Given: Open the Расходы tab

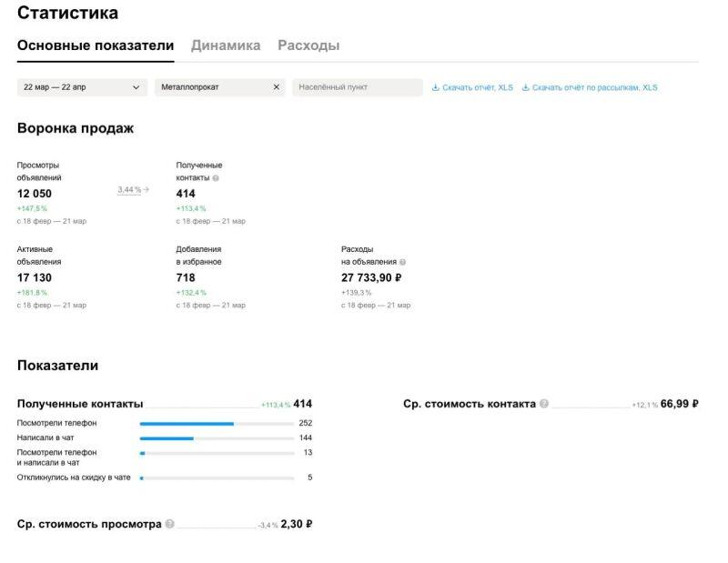Looking at the screenshot, I should pyautogui.click(x=308, y=45).
